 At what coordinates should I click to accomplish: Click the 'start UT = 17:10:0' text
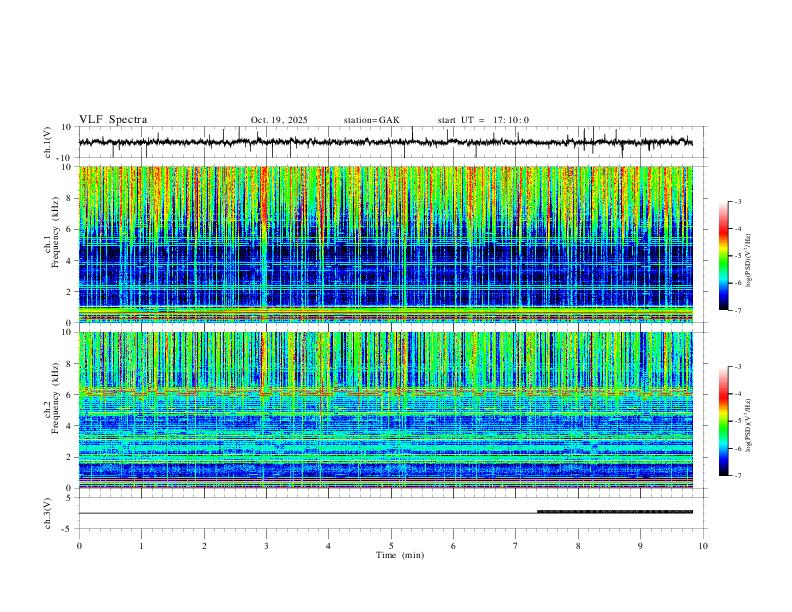pos(483,120)
